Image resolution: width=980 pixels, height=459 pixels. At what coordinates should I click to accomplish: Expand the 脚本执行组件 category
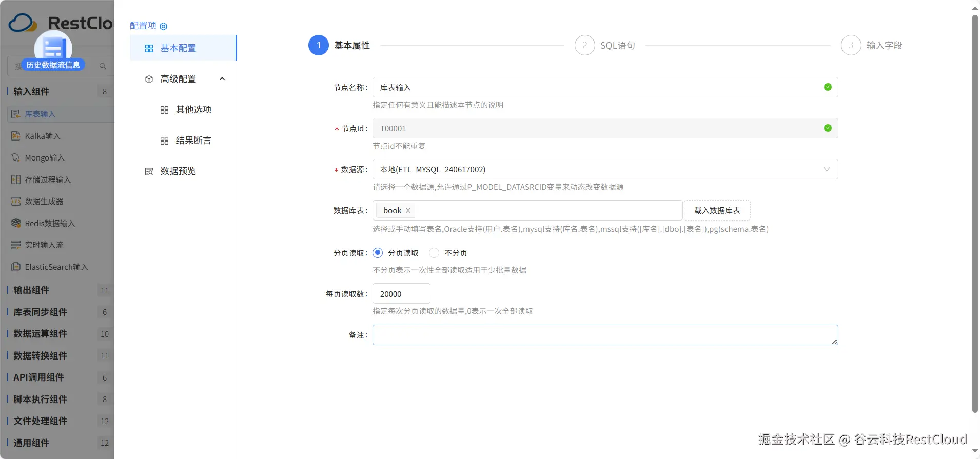pyautogui.click(x=57, y=399)
